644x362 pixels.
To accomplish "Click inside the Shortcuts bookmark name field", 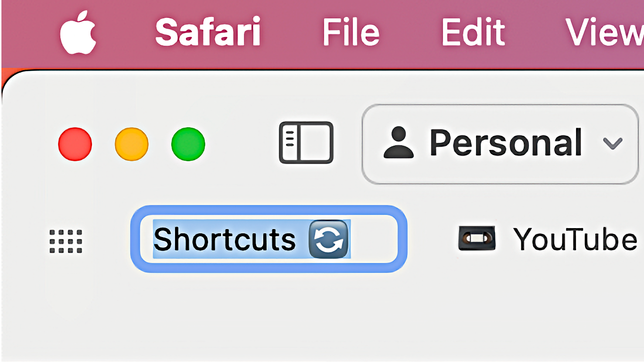I will pos(268,239).
